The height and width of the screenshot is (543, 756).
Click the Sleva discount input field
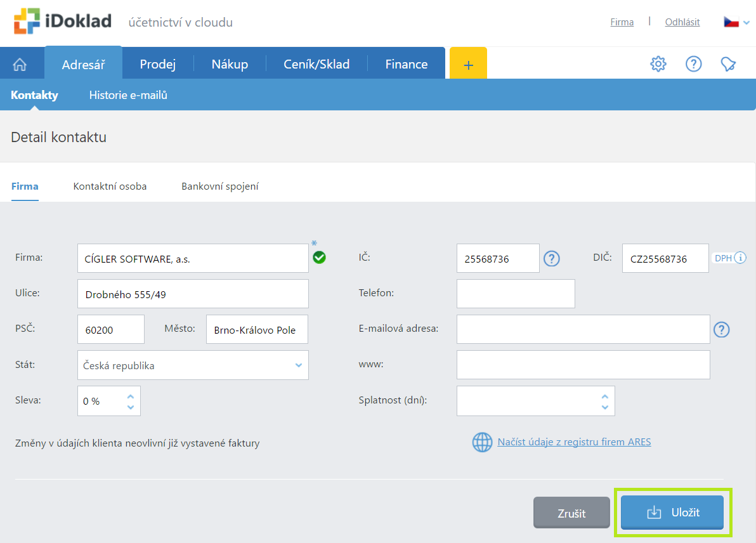[x=109, y=401]
